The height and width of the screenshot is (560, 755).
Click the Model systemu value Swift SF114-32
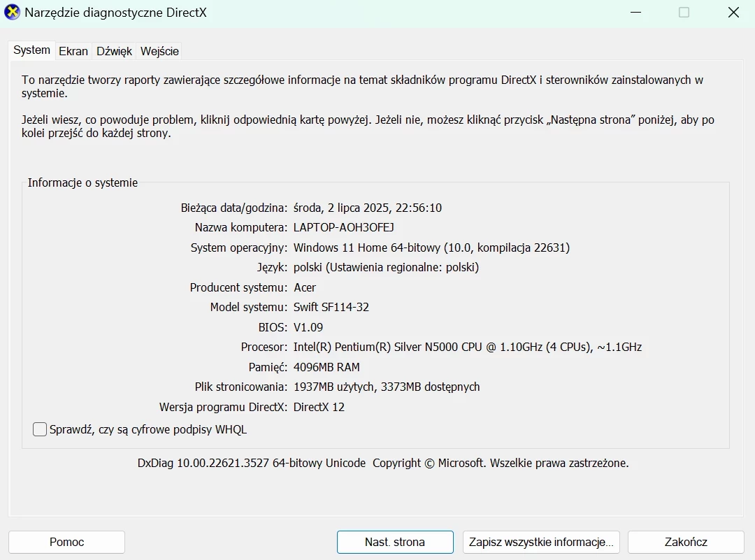pos(331,307)
